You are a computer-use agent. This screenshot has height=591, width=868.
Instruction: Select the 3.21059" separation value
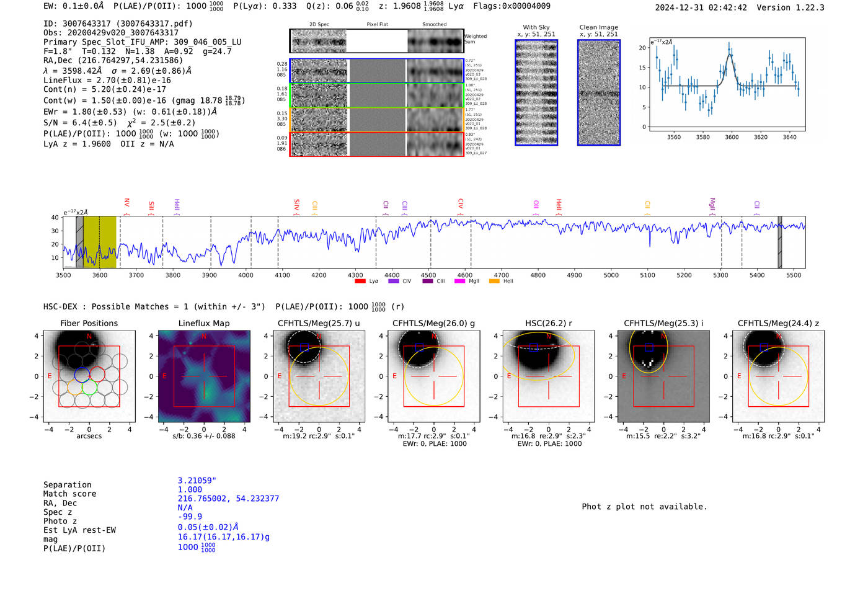tap(197, 481)
